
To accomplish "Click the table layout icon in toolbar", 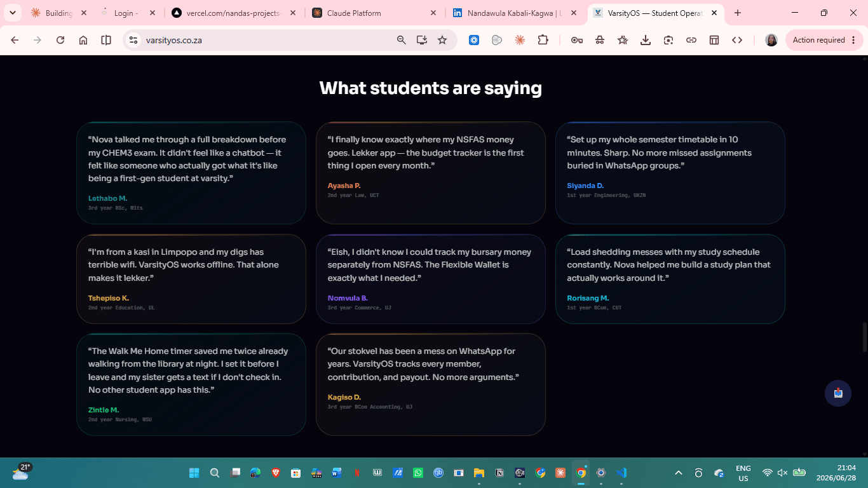I will pyautogui.click(x=714, y=40).
